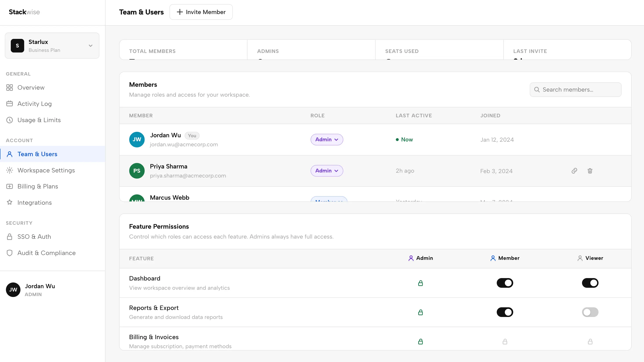Click the Audit & Compliance shield icon
Image resolution: width=644 pixels, height=362 pixels.
(x=9, y=253)
